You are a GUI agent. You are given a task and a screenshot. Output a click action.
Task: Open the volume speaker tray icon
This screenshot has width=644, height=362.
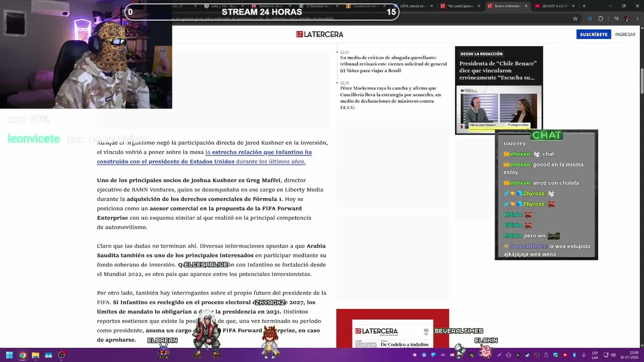tap(613, 355)
